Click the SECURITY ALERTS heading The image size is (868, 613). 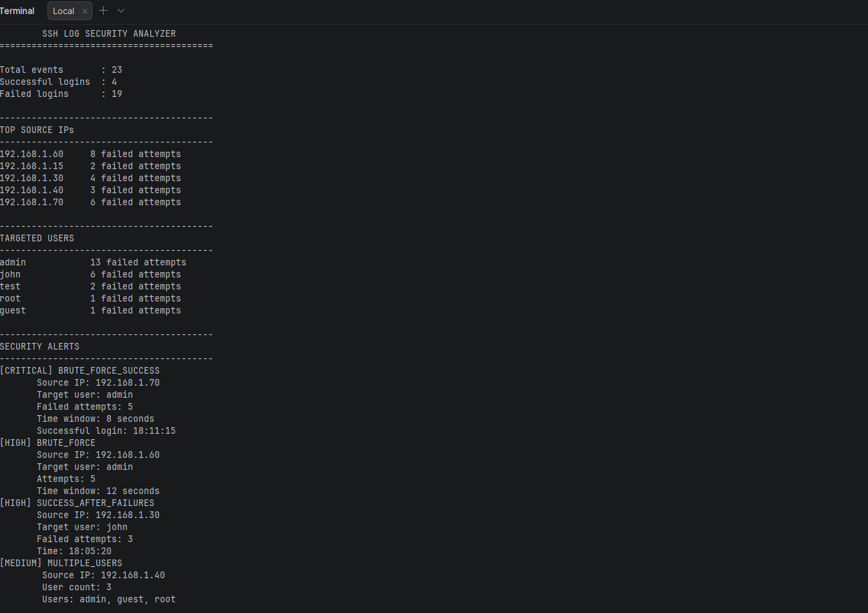pyautogui.click(x=39, y=346)
